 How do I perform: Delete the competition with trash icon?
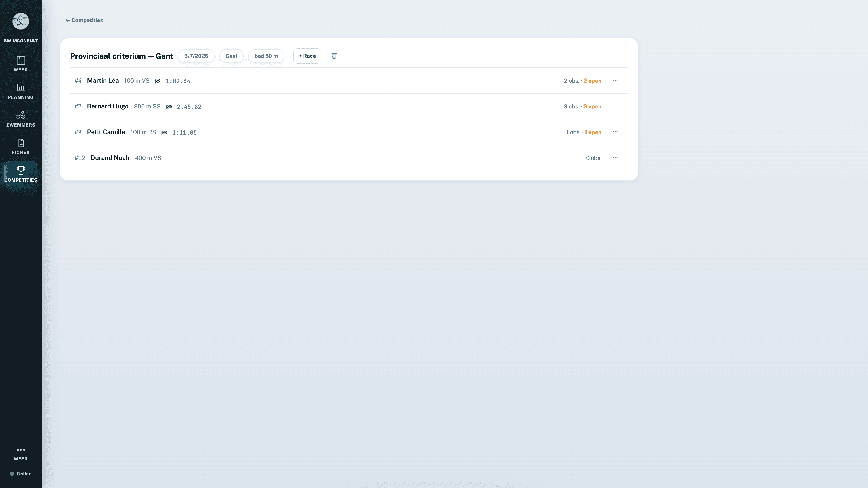pos(334,56)
